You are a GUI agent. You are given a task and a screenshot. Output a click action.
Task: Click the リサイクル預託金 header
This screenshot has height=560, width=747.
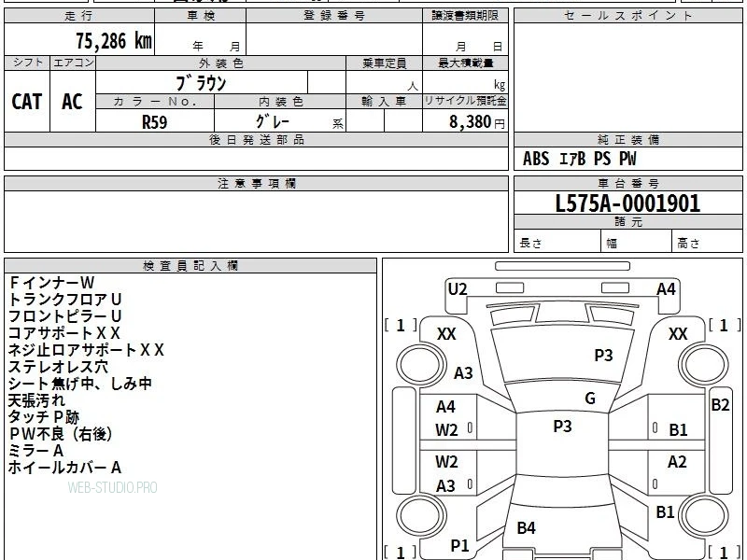[x=465, y=101]
